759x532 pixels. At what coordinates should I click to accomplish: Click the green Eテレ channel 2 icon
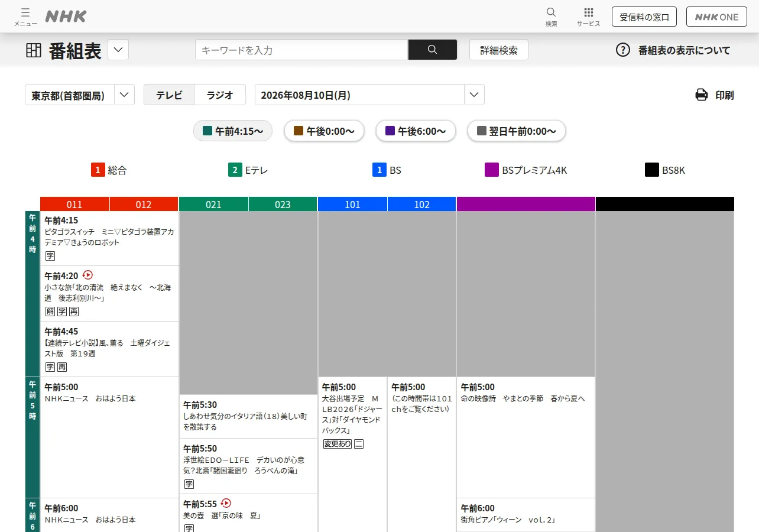click(x=235, y=170)
